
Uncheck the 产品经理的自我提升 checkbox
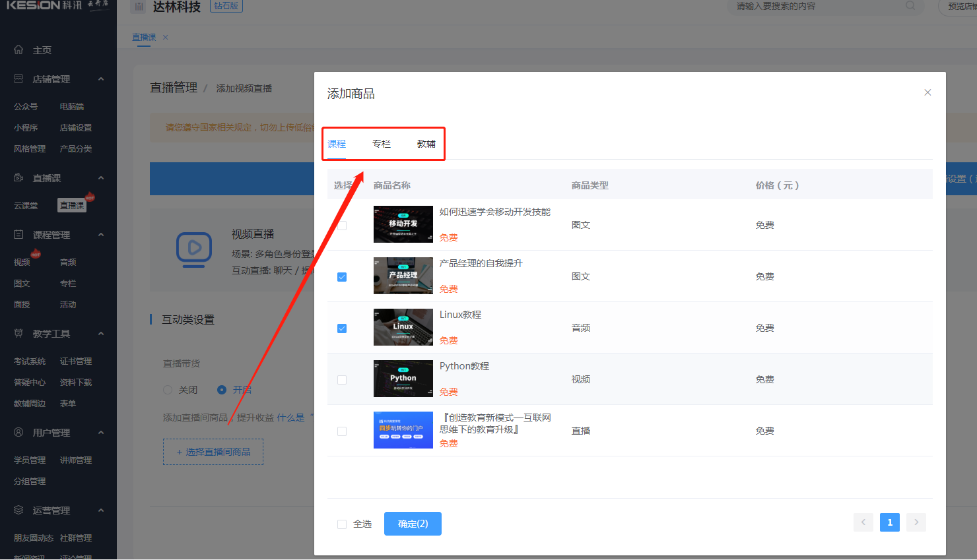[x=342, y=277]
